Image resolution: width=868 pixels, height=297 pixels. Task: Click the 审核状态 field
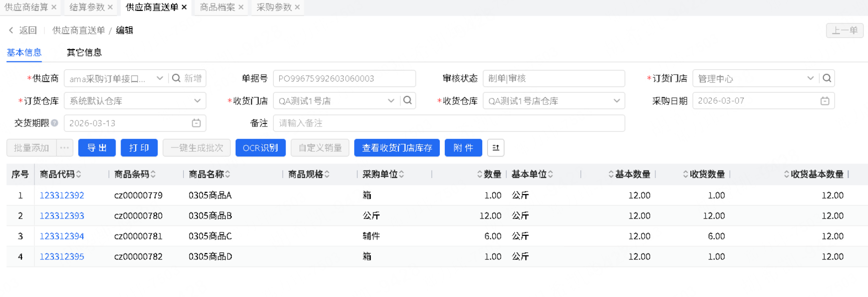coord(554,78)
